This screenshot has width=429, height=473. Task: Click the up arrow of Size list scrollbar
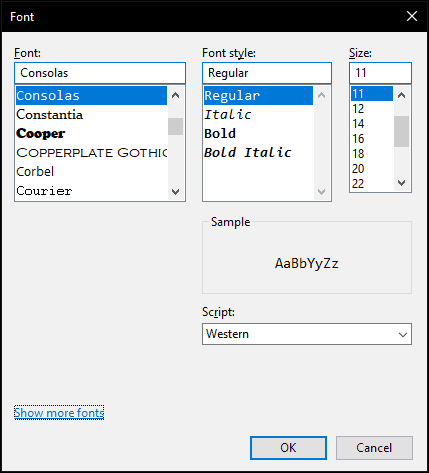point(401,95)
